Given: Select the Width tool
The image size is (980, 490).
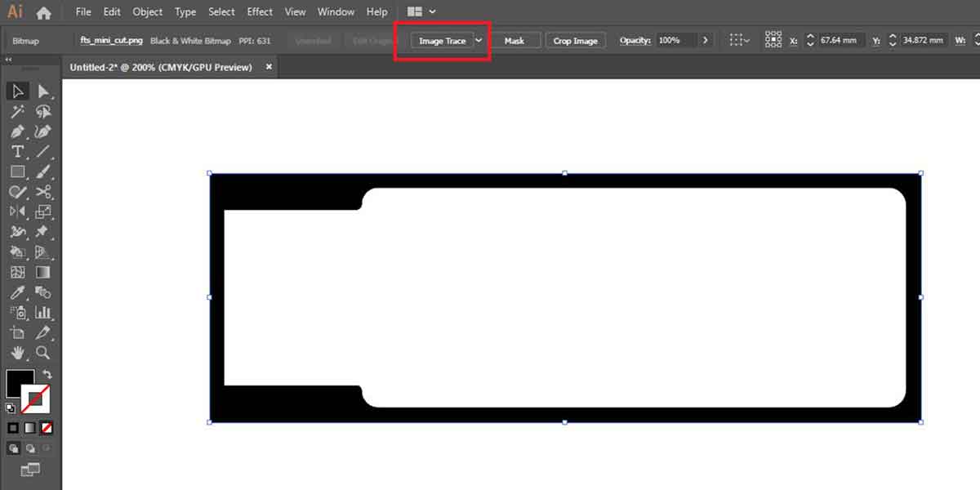Looking at the screenshot, I should (x=17, y=232).
